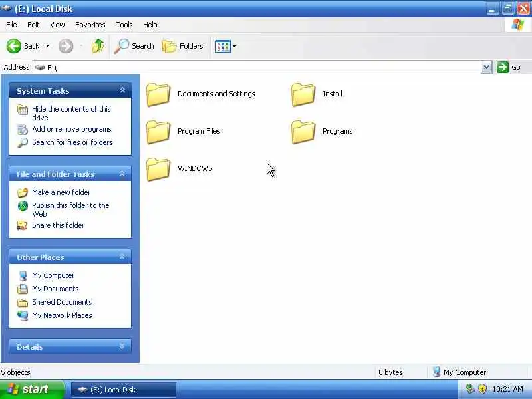Click Search for files or folders link
The image size is (532, 399).
[72, 142]
